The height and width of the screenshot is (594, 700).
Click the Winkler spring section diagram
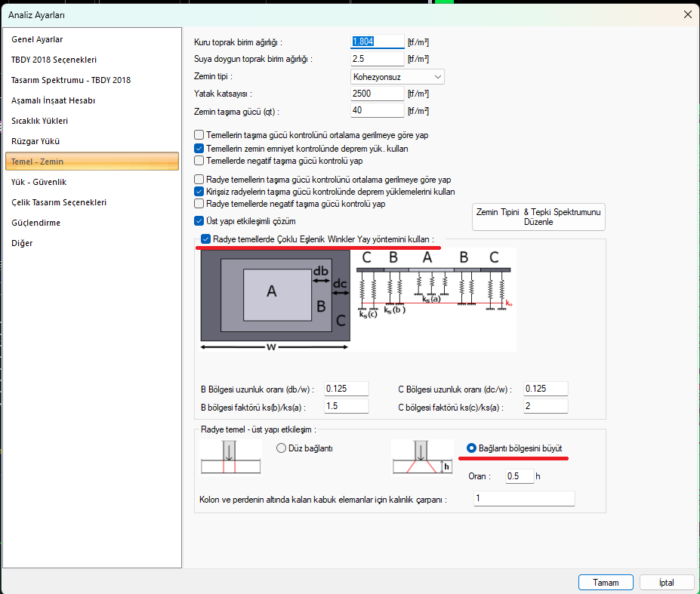click(435, 285)
